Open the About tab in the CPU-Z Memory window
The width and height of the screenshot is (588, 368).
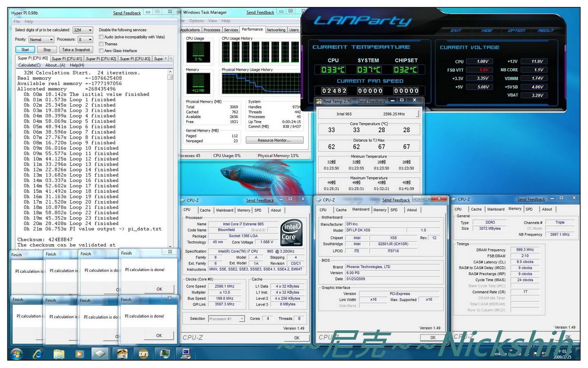pyautogui.click(x=547, y=209)
